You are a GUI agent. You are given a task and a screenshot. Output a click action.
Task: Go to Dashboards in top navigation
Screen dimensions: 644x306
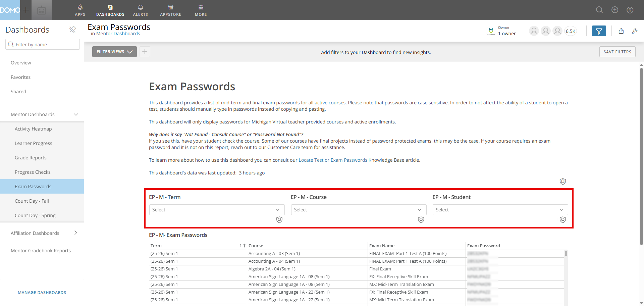(110, 10)
